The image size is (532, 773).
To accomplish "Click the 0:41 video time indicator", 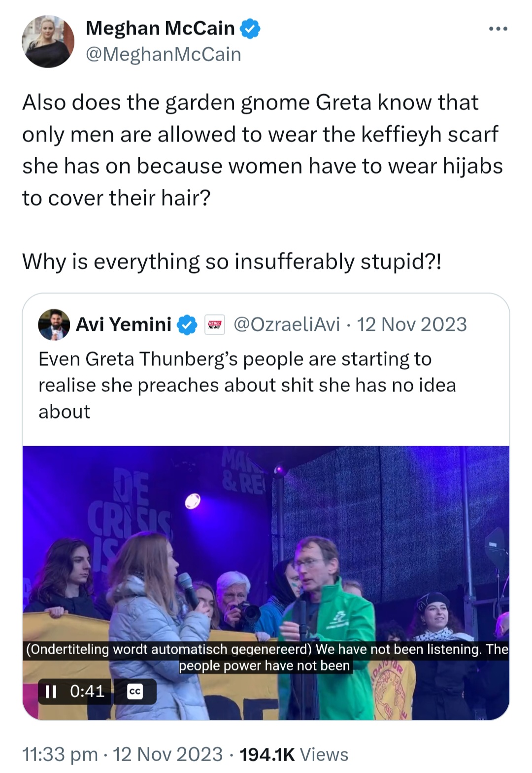I will pyautogui.click(x=87, y=691).
